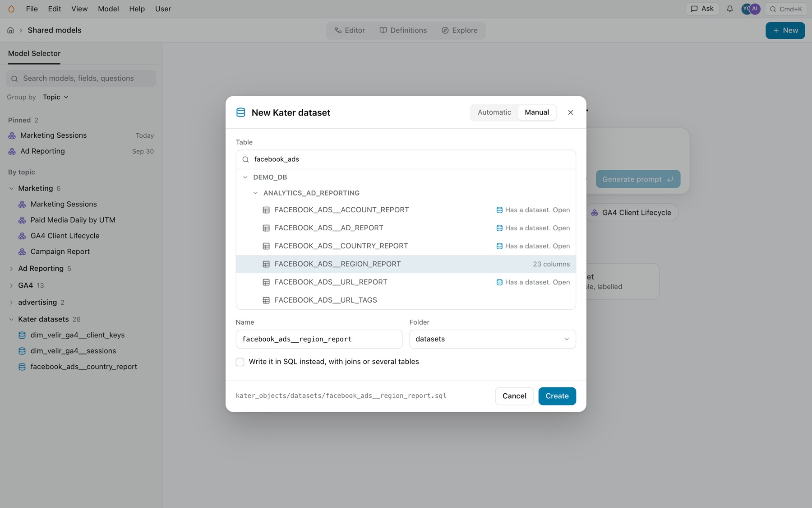Click the AI user avatar

(x=755, y=9)
